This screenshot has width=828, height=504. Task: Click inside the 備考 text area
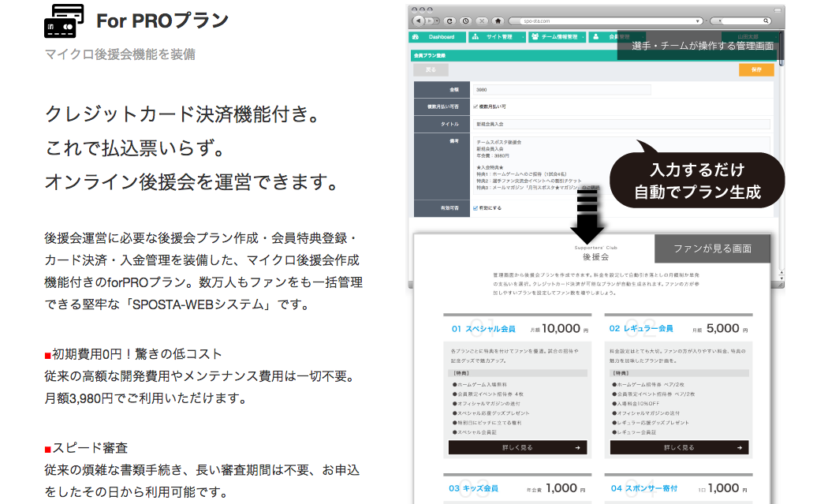point(621,165)
